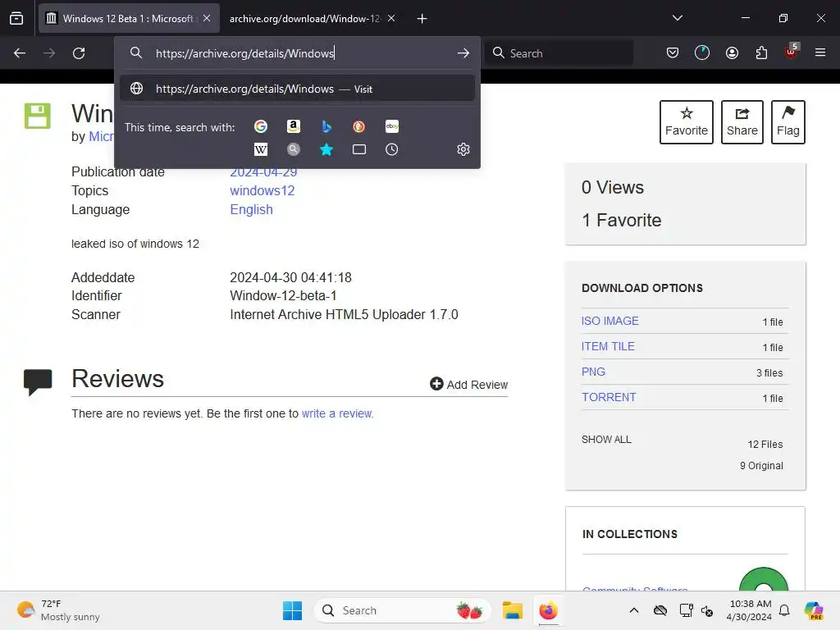Share this archive item
840x630 pixels.
tap(742, 122)
